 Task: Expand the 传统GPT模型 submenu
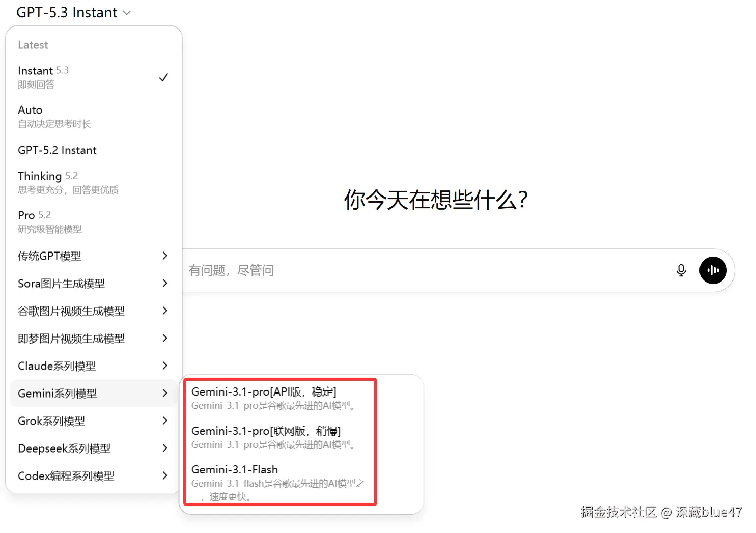[x=94, y=256]
